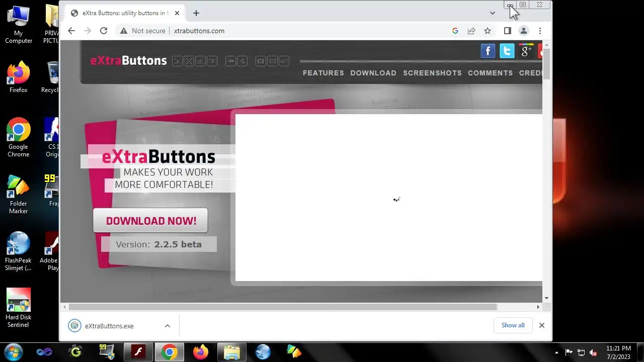Click the MAKES YOUR WORK tagline

168,172
